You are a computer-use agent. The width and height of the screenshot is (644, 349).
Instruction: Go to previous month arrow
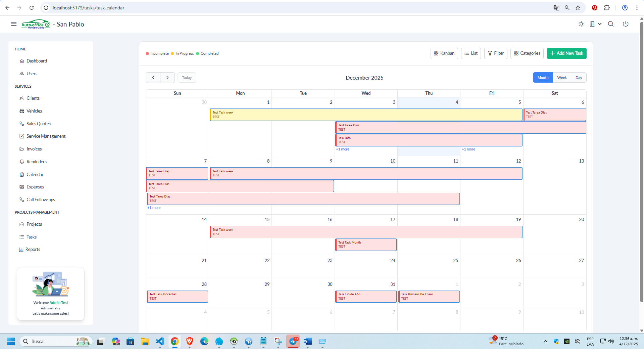coord(153,78)
